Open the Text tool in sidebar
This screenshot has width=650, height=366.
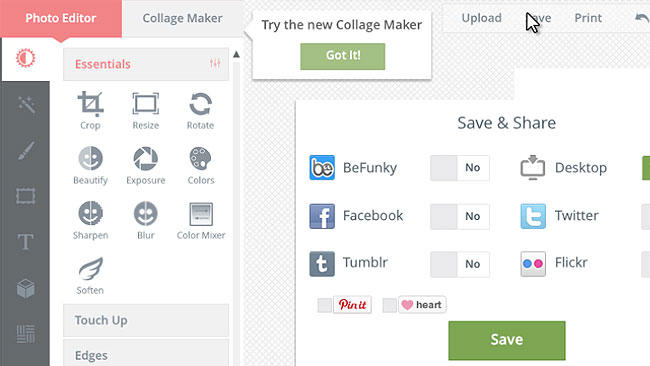coord(25,242)
